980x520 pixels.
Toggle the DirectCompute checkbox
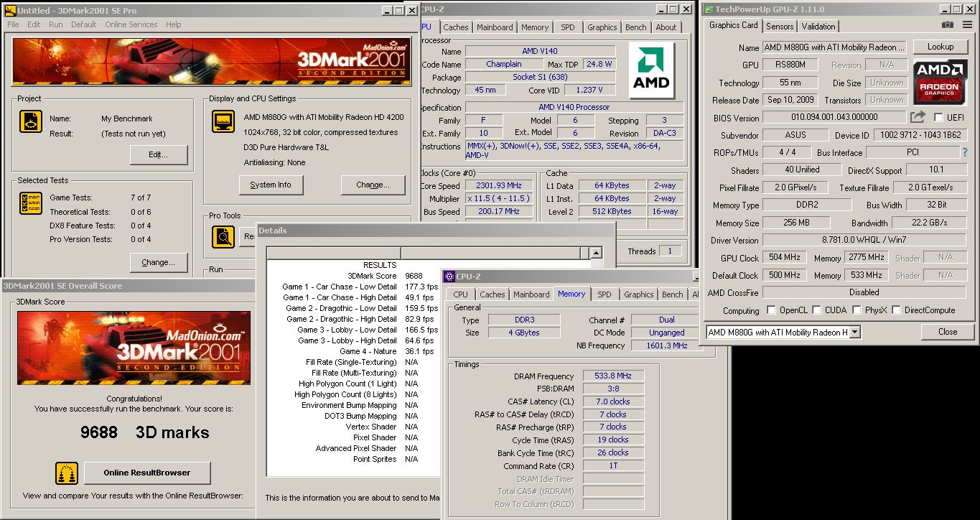coord(897,310)
